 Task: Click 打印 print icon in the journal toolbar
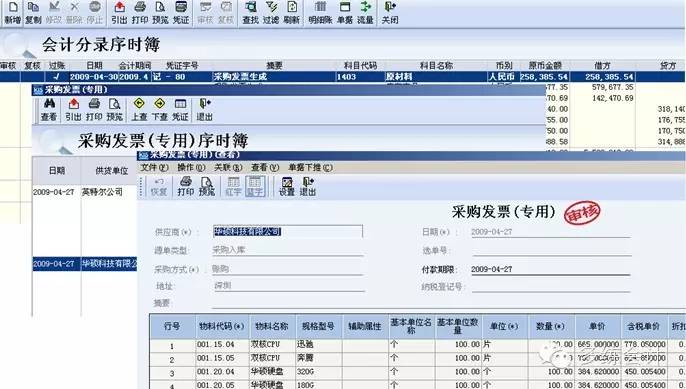click(140, 12)
